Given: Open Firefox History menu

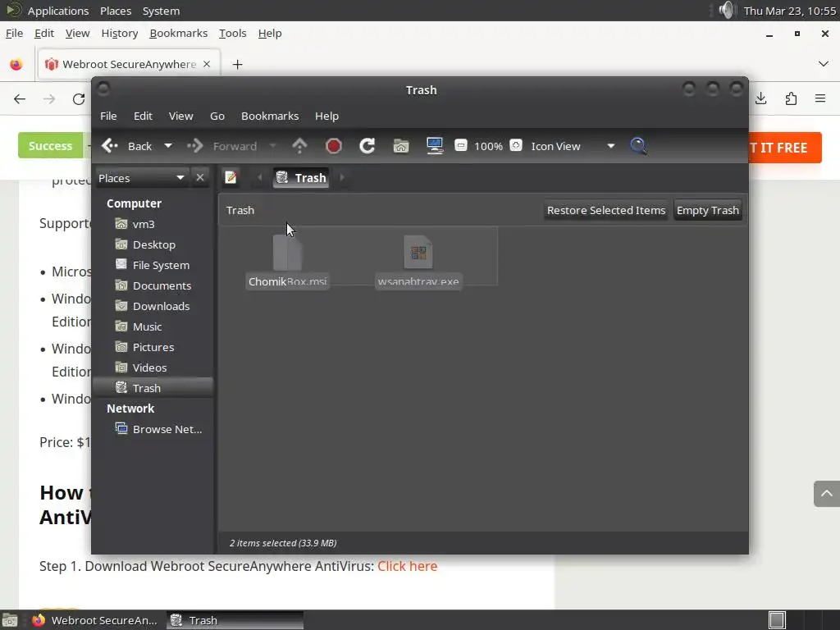Looking at the screenshot, I should pyautogui.click(x=120, y=33).
